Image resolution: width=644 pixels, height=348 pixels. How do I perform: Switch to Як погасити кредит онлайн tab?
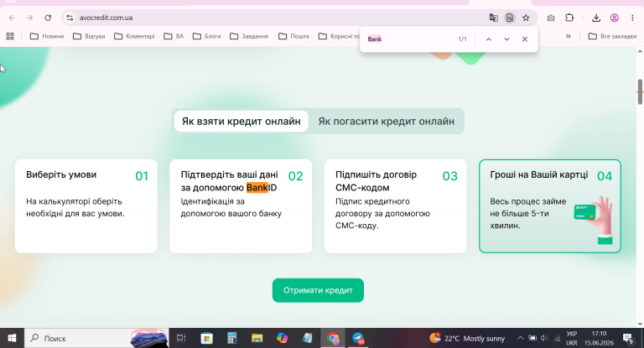coord(386,122)
